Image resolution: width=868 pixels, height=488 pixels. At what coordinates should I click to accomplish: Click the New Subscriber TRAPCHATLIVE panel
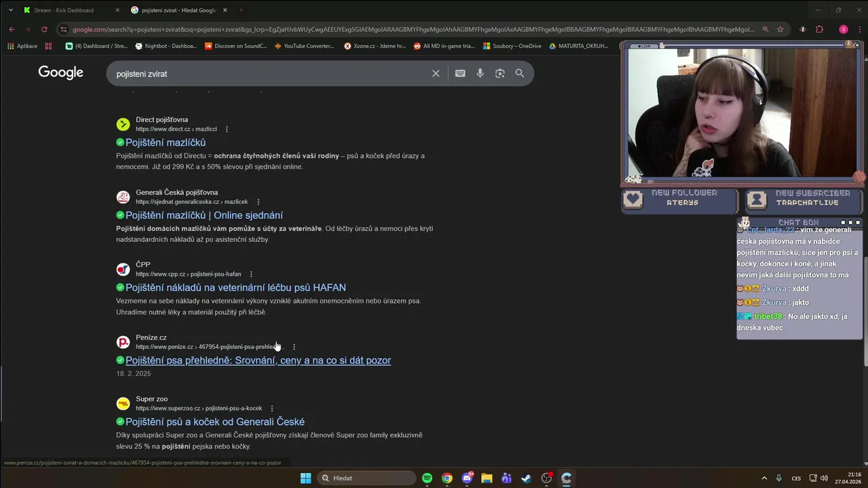click(803, 200)
